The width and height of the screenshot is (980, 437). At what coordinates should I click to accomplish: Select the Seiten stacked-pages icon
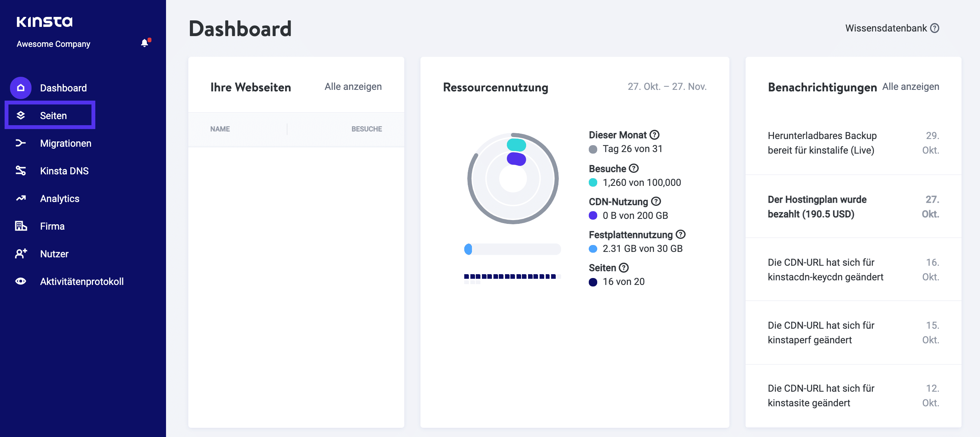pos(21,115)
